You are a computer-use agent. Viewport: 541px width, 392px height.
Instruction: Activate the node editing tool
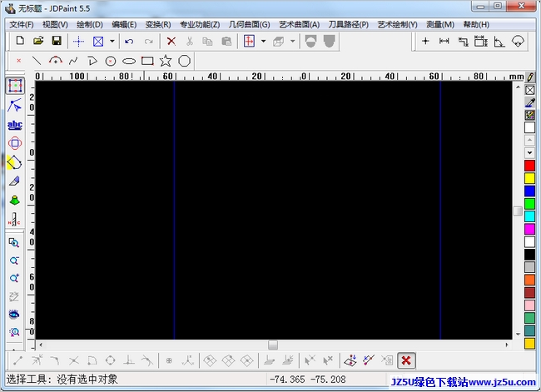pos(14,106)
